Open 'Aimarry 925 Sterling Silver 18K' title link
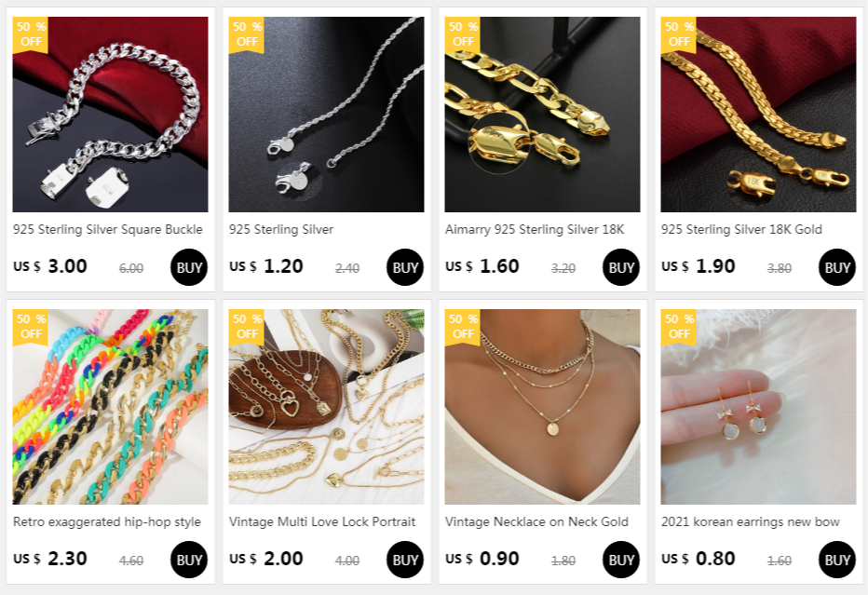868x595 pixels. [x=535, y=229]
